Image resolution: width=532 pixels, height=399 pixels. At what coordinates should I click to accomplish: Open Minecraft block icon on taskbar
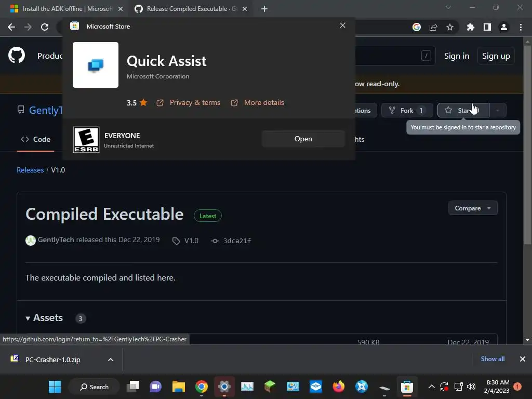click(x=270, y=387)
